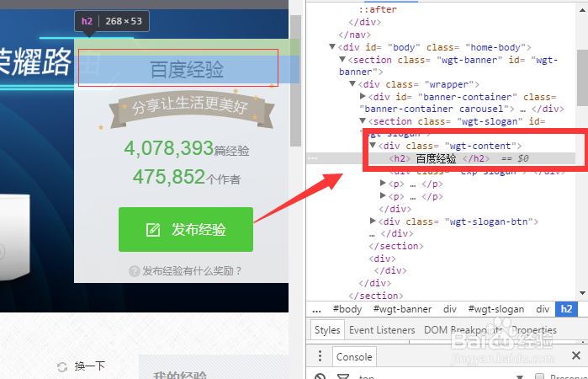588x379 pixels.
Task: Click the pencil icon on 发布经验 button
Action: click(x=153, y=229)
